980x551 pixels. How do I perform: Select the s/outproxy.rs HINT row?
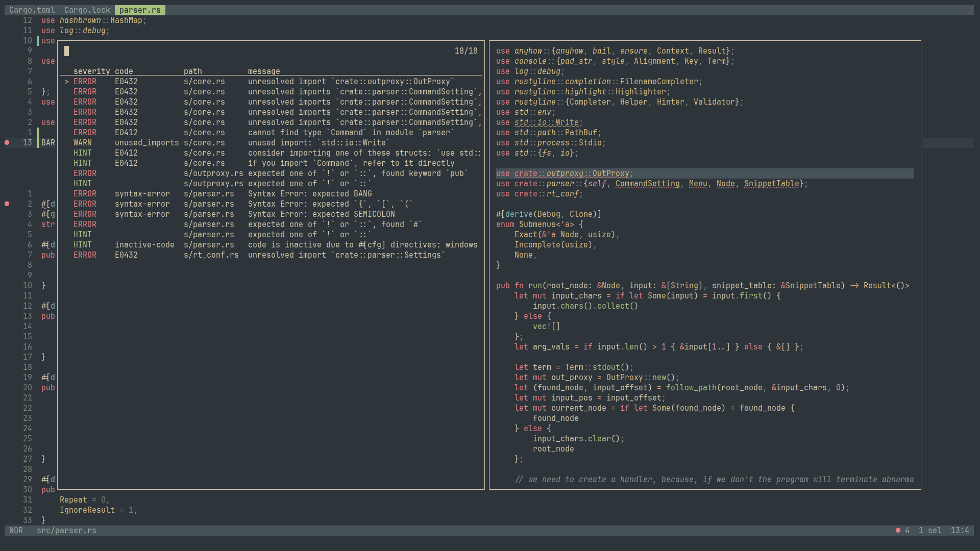tap(271, 184)
